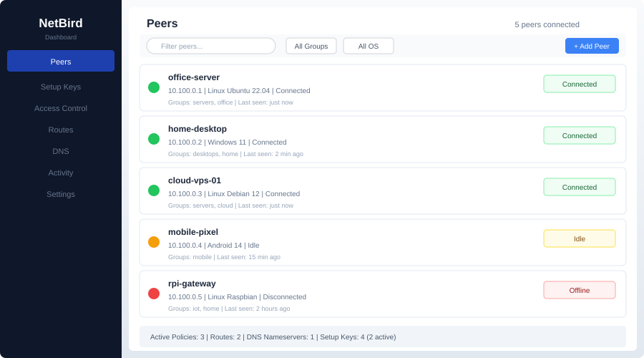
Task: Open Settings from the sidebar
Action: tap(61, 194)
